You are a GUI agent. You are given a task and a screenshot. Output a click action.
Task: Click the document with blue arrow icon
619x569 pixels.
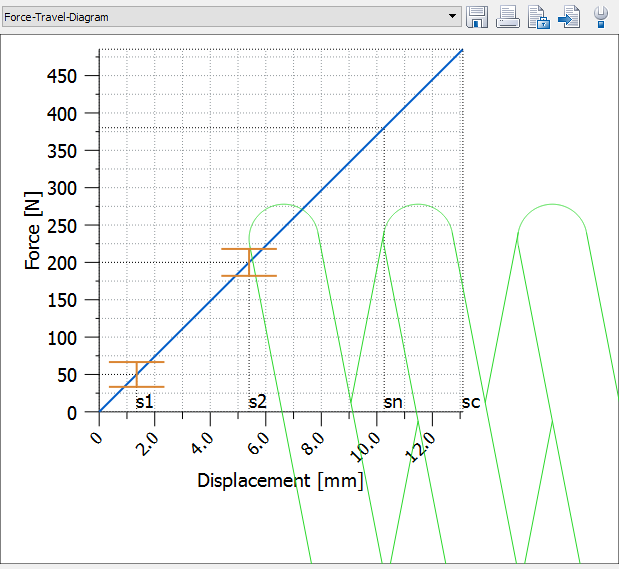tap(570, 16)
